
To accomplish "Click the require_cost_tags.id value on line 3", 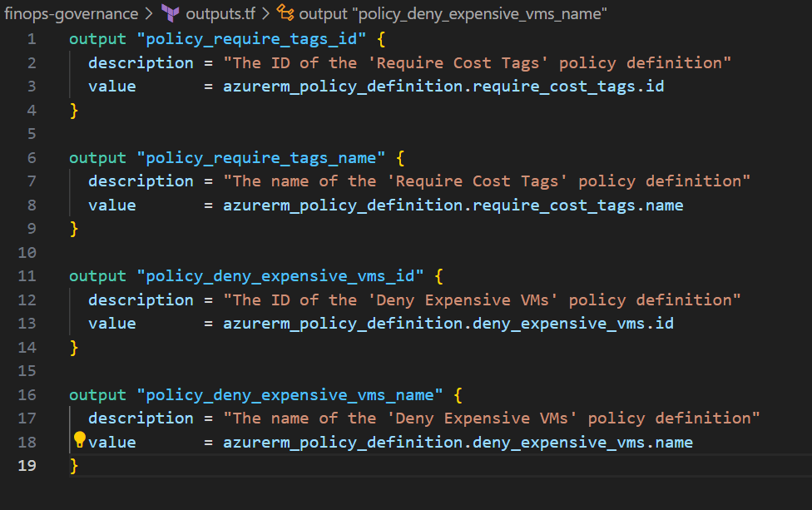I will coord(568,87).
